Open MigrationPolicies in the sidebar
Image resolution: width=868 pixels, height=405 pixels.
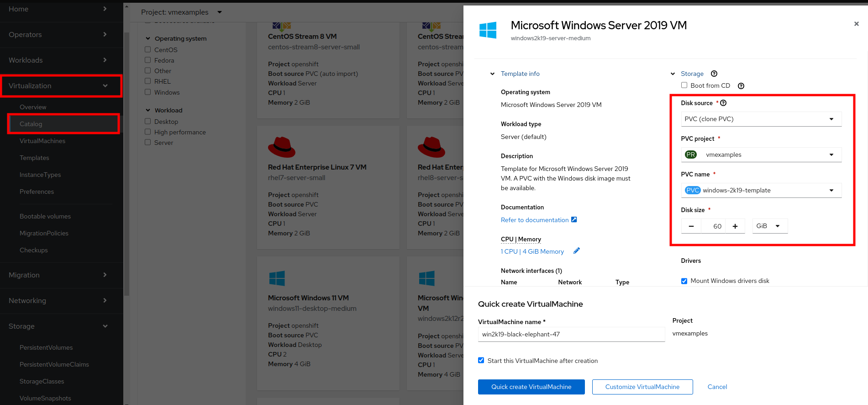[44, 233]
